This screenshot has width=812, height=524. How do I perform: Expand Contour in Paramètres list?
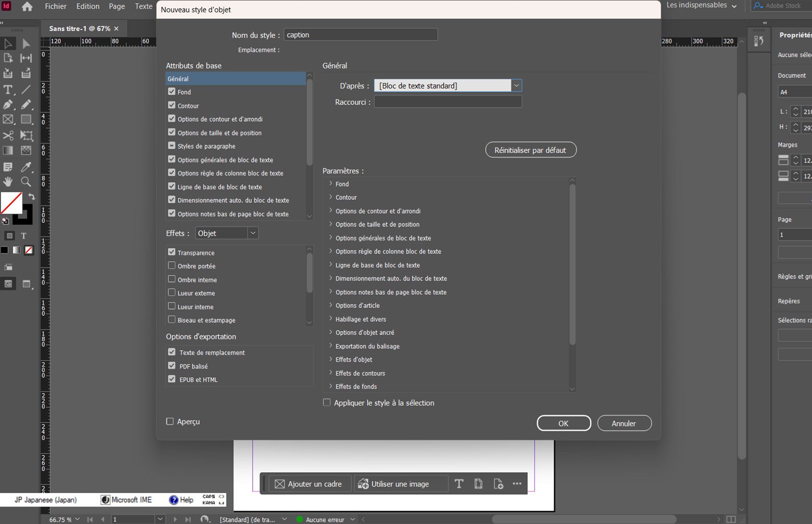click(331, 197)
